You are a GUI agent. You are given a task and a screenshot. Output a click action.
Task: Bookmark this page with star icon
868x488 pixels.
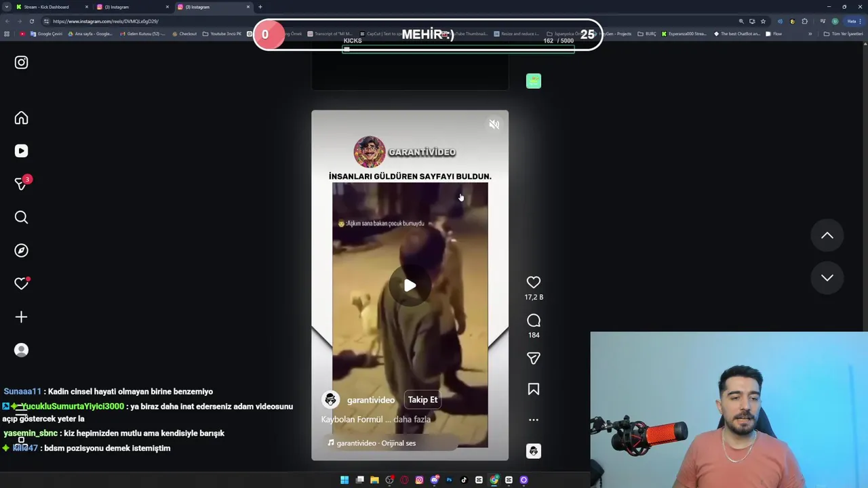coord(763,21)
